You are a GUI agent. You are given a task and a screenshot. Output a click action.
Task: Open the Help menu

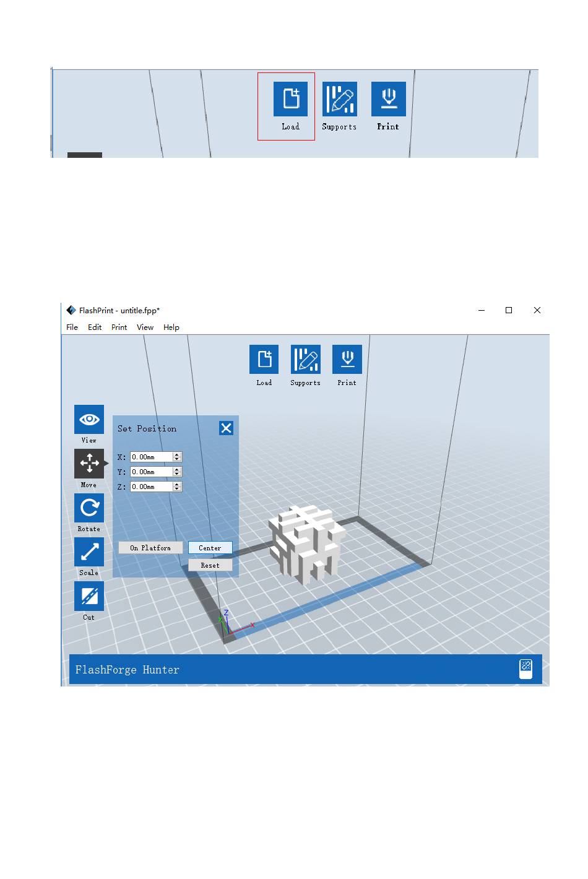click(171, 327)
